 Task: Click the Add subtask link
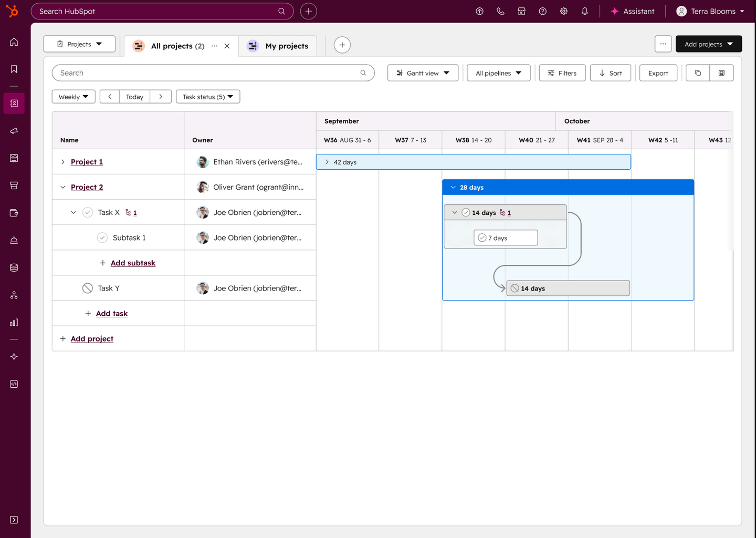pos(133,263)
